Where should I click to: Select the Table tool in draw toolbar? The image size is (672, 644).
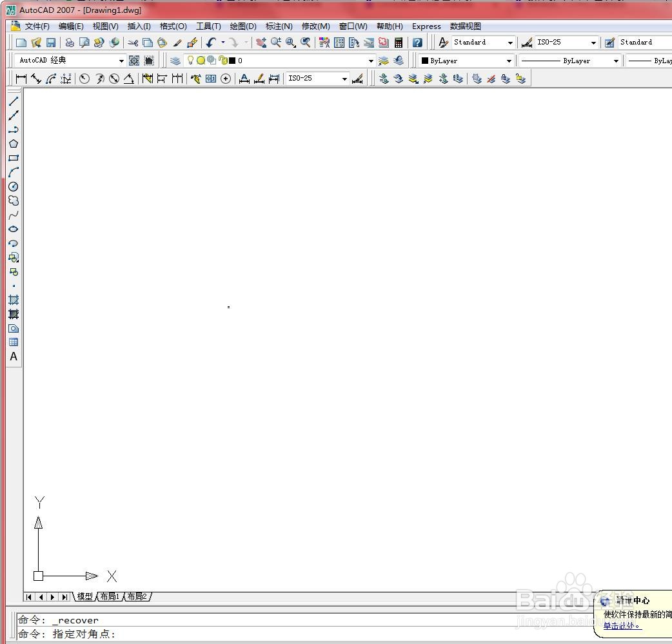pyautogui.click(x=14, y=342)
